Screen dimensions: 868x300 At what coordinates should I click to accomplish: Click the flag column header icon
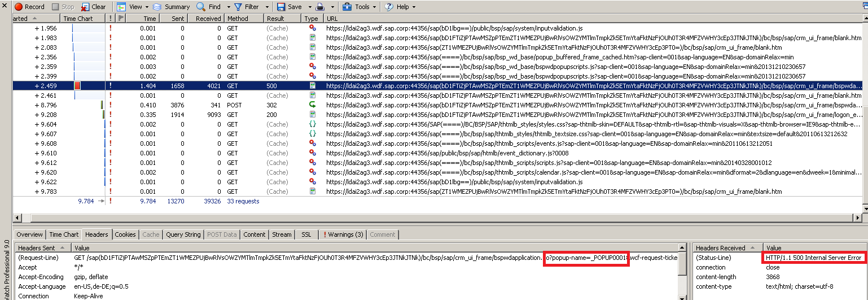121,19
